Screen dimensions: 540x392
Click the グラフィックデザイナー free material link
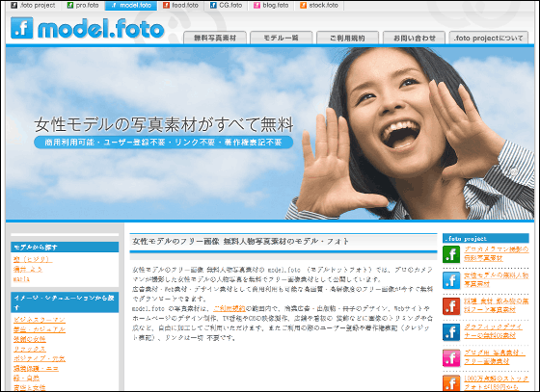click(493, 331)
